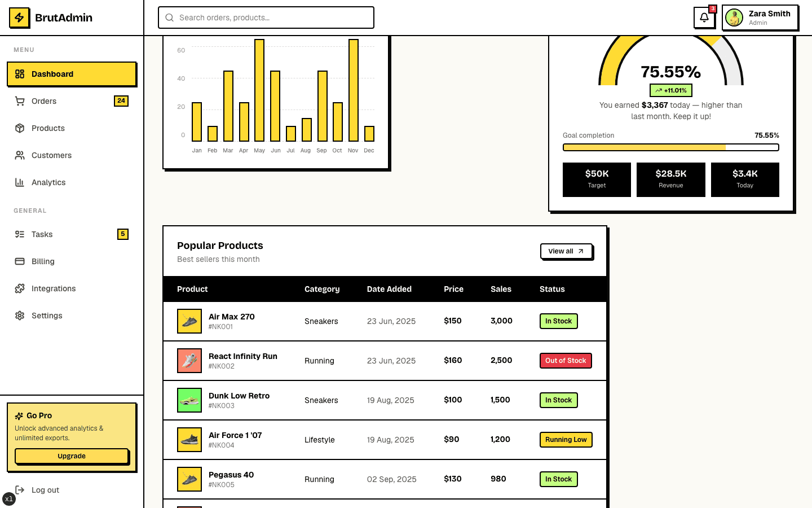The width and height of the screenshot is (812, 508).
Task: Click the View all button
Action: pyautogui.click(x=566, y=251)
